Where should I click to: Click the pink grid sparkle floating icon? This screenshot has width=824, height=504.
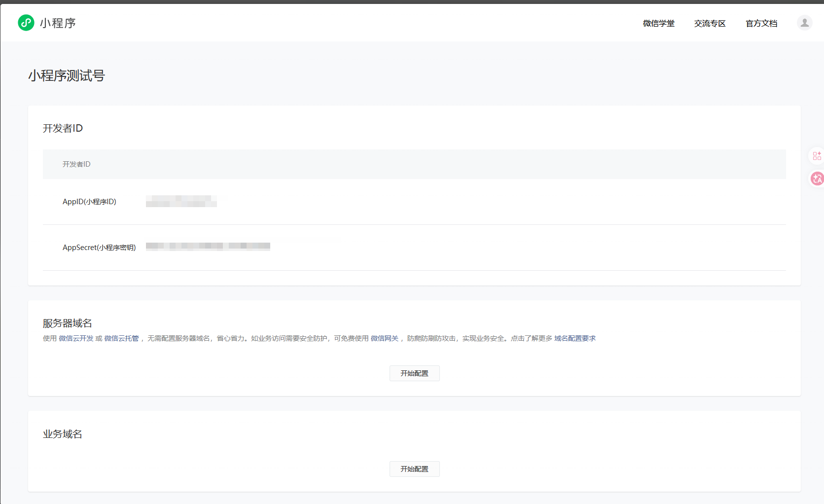pos(817,156)
